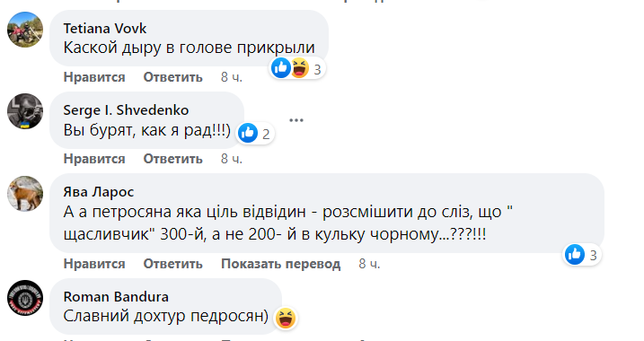Reply to Serge Shvedenko's comment via Ответить
644x341 pixels.
[x=173, y=159]
